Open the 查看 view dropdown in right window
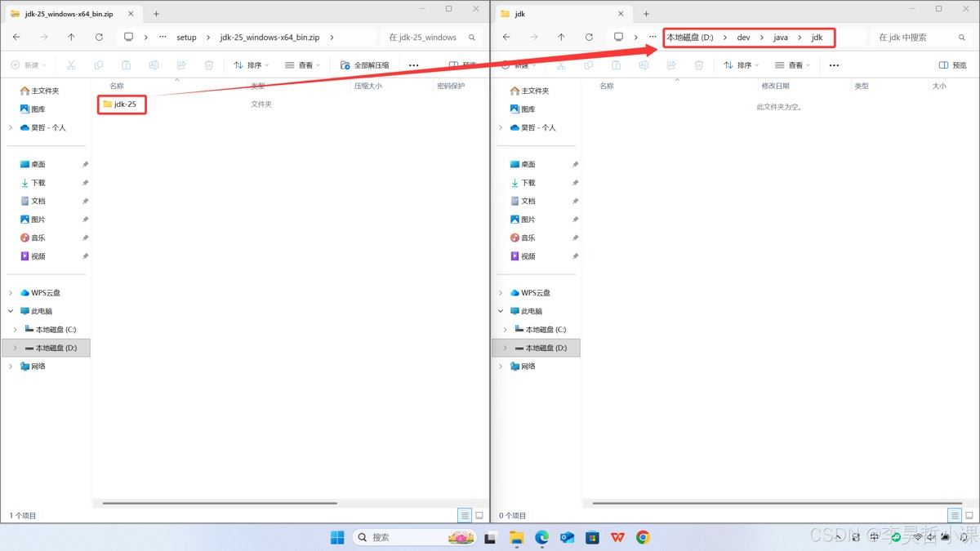Image resolution: width=980 pixels, height=551 pixels. pyautogui.click(x=793, y=65)
